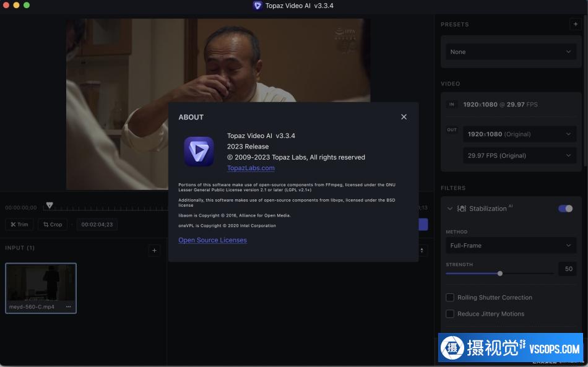This screenshot has width=588, height=367.
Task: Enable Reduce Jittery Motions checkbox
Action: point(449,314)
